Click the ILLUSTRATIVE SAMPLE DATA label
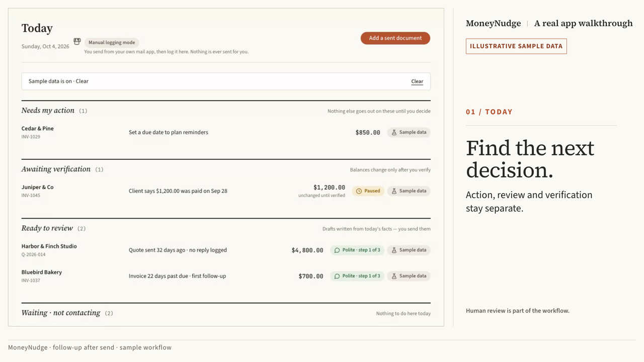Screen dimensions: 644x362 pos(516,46)
